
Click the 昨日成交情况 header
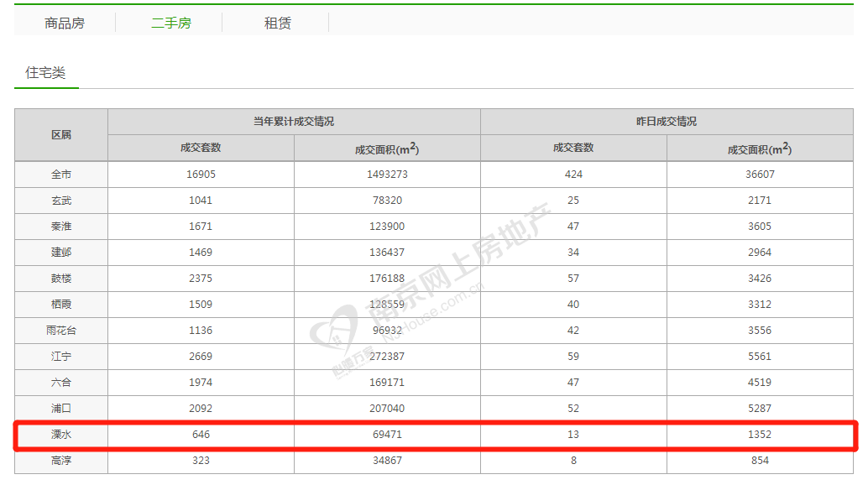[x=666, y=122]
